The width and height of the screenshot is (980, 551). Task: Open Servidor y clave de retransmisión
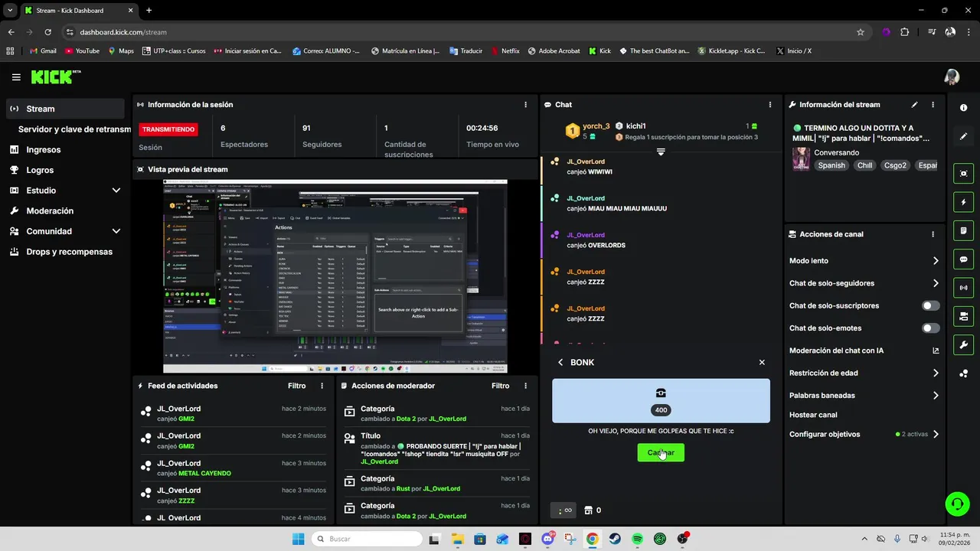coord(74,129)
